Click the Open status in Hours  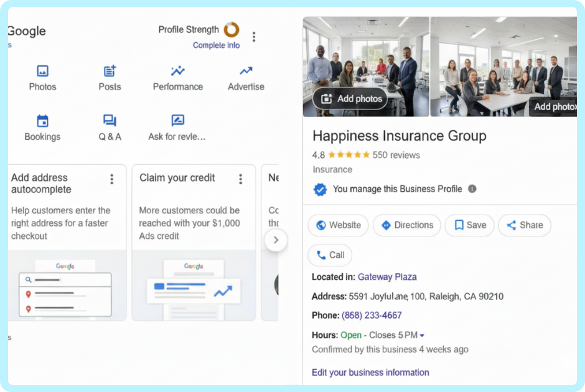coord(351,335)
